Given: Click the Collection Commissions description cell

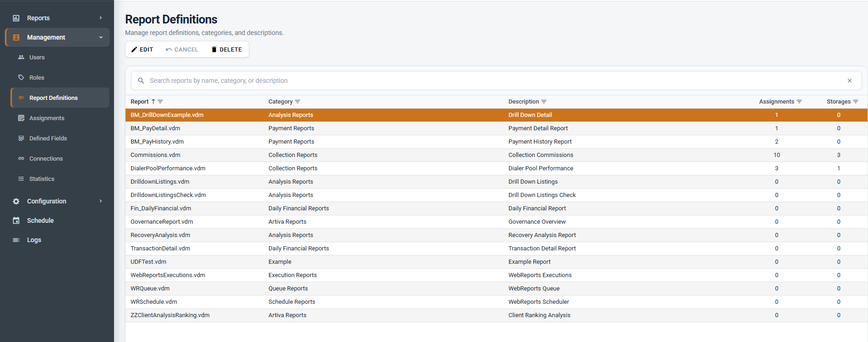Looking at the screenshot, I should pyautogui.click(x=541, y=155).
